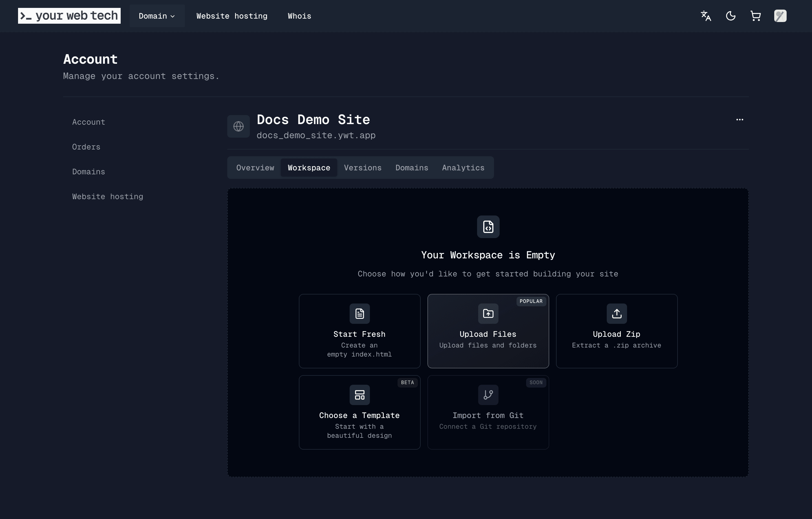Image resolution: width=812 pixels, height=519 pixels.
Task: Click the BETA badge
Action: 407,383
